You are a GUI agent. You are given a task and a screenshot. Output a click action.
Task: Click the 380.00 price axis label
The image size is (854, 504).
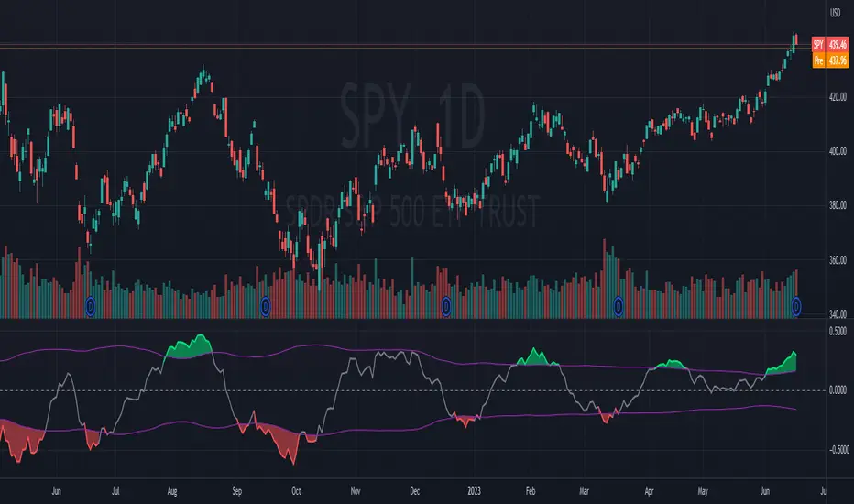838,205
